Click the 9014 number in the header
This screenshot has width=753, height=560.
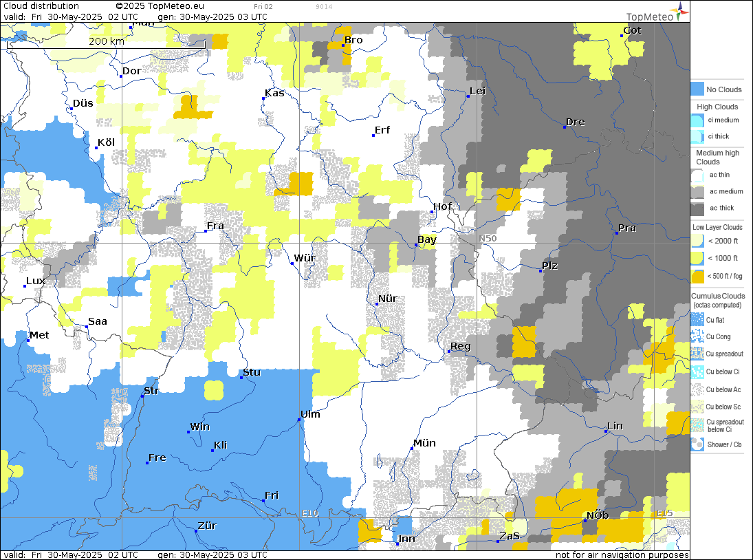[x=324, y=7]
